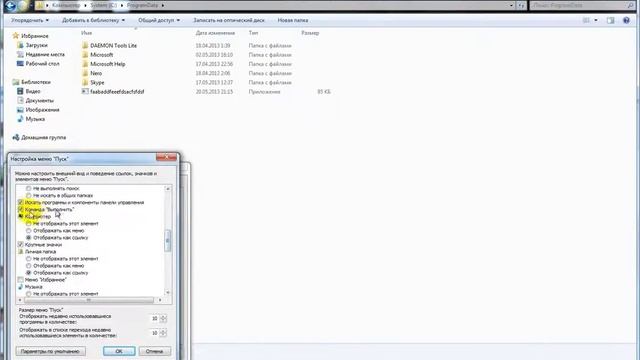Viewport: 640px width, 360px height.
Task: Click the Отмена button in the dialog
Action: 154,351
